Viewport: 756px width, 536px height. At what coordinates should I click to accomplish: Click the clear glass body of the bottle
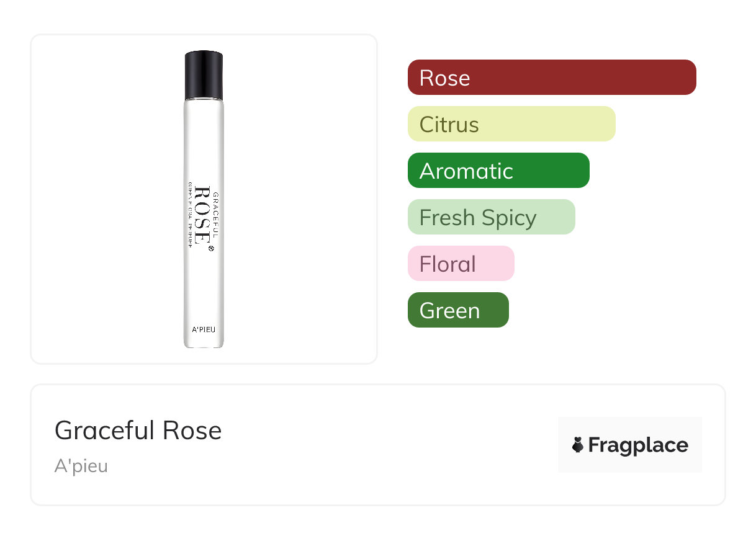click(x=204, y=143)
